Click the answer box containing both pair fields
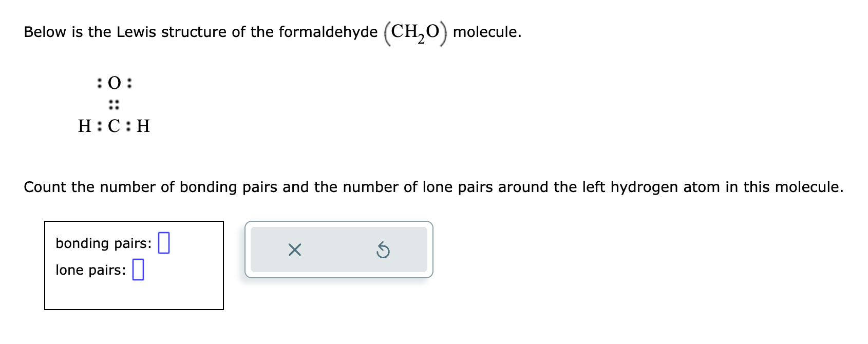The image size is (868, 344). point(135,265)
